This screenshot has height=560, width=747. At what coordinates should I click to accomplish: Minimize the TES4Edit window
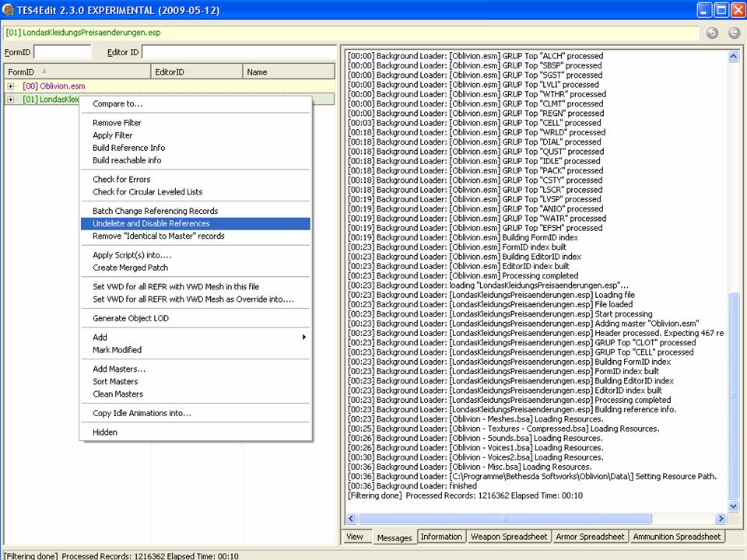[704, 9]
